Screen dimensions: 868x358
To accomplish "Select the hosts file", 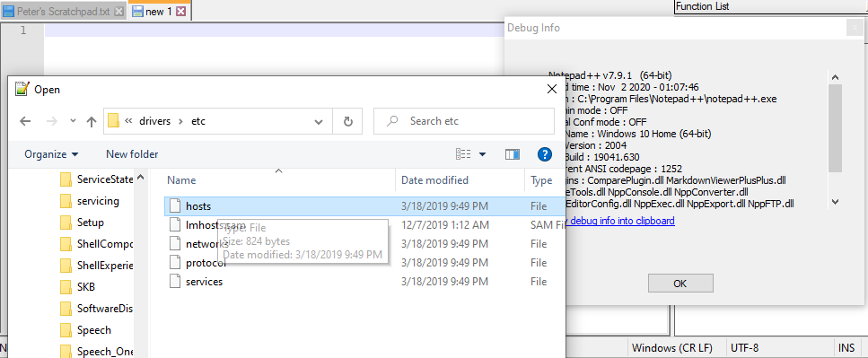I will pyautogui.click(x=364, y=206).
